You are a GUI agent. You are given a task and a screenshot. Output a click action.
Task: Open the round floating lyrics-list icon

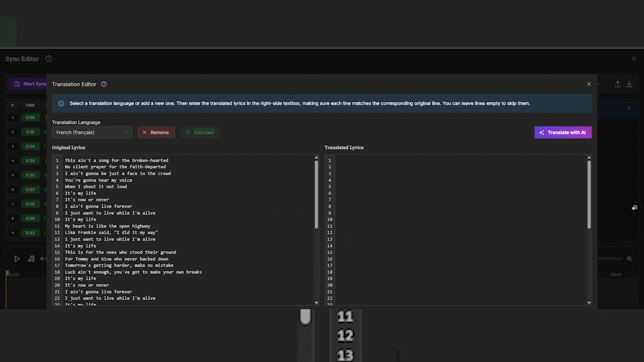(635, 208)
